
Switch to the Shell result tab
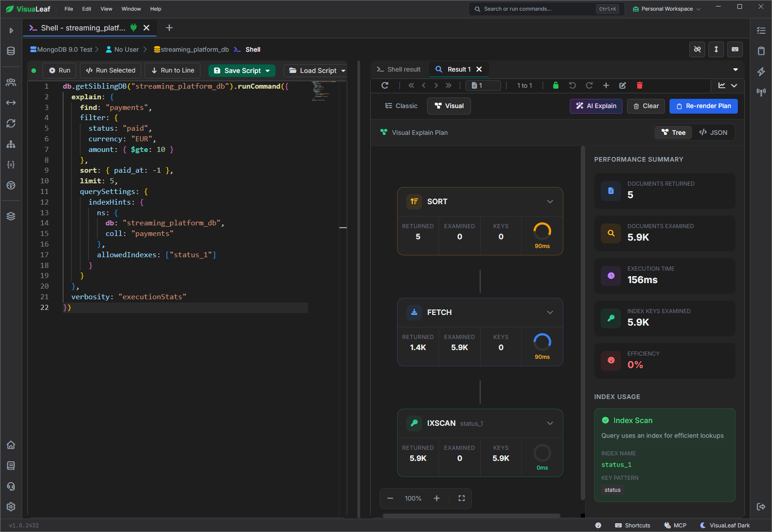[399, 69]
